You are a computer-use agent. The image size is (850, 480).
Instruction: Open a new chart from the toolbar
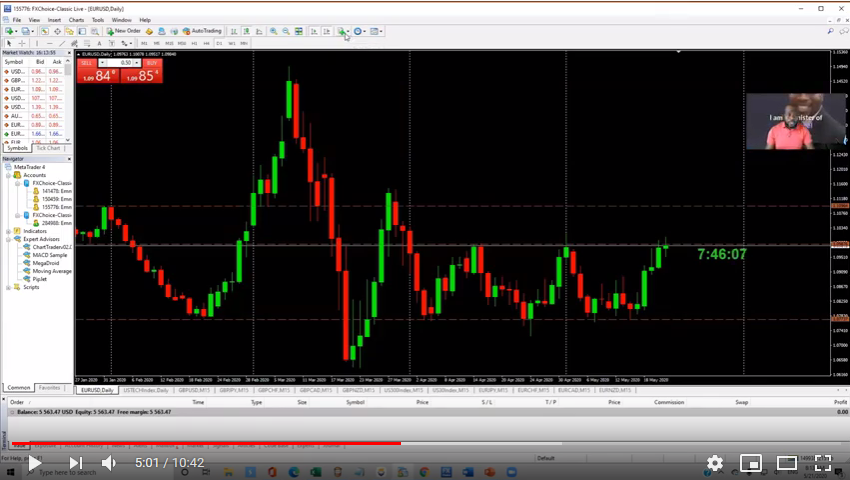[x=9, y=31]
